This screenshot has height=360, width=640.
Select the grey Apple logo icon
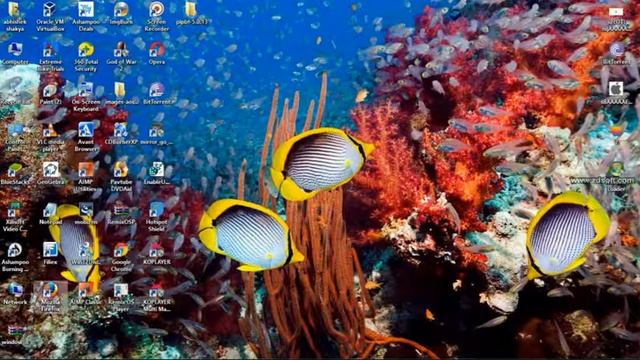(616, 89)
